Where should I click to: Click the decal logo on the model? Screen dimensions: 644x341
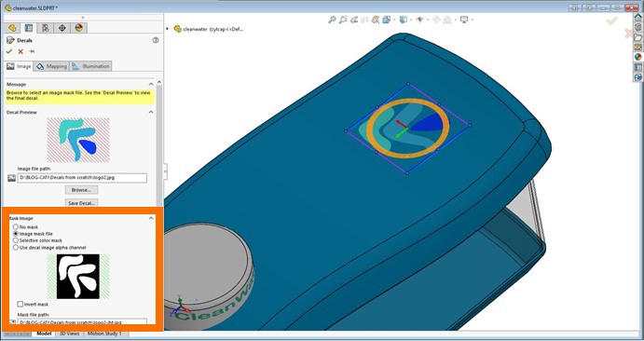(x=407, y=128)
